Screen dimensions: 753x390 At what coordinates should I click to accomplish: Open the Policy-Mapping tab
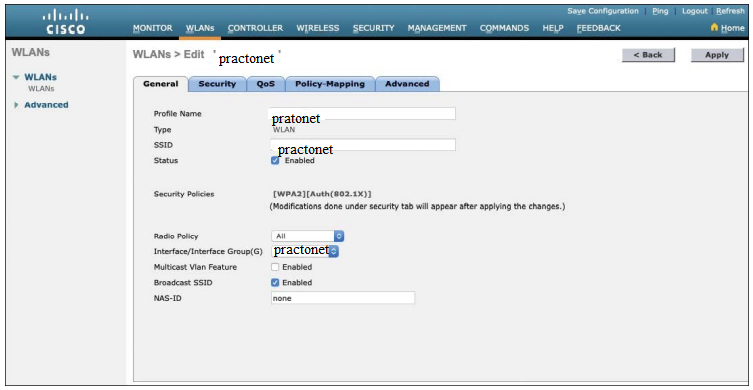pos(330,84)
